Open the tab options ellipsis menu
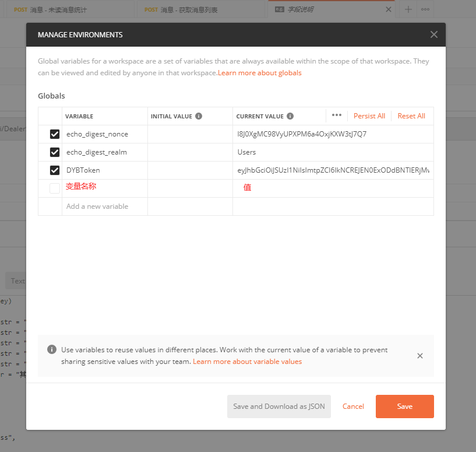 426,9
